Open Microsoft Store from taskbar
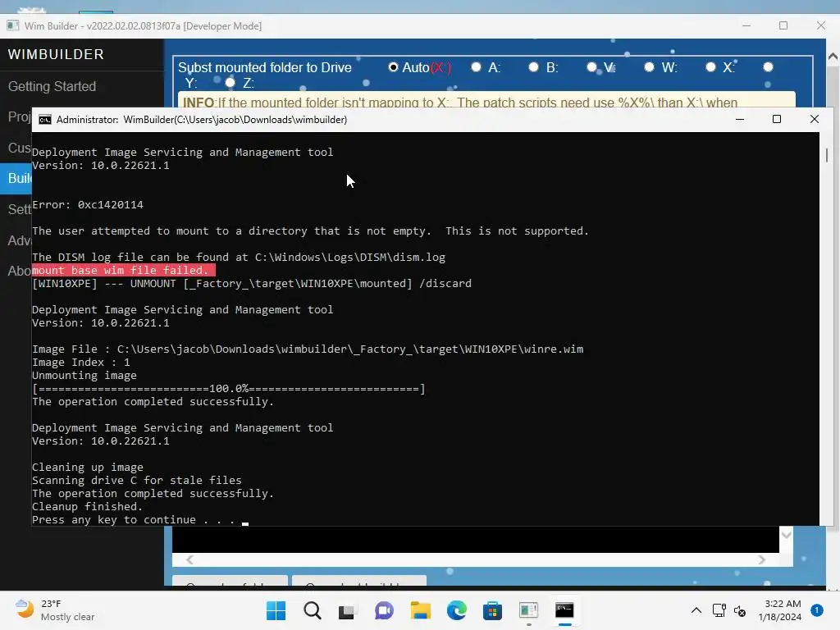This screenshot has width=840, height=630. (x=492, y=610)
